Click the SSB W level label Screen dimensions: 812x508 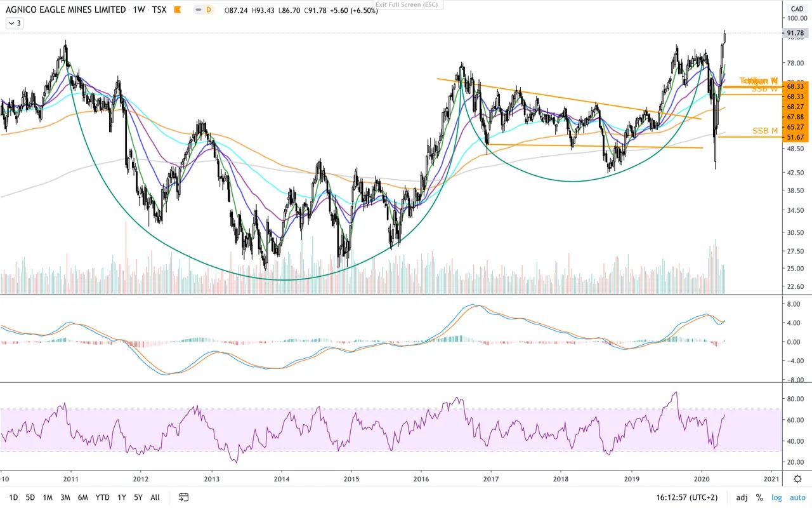pyautogui.click(x=764, y=90)
